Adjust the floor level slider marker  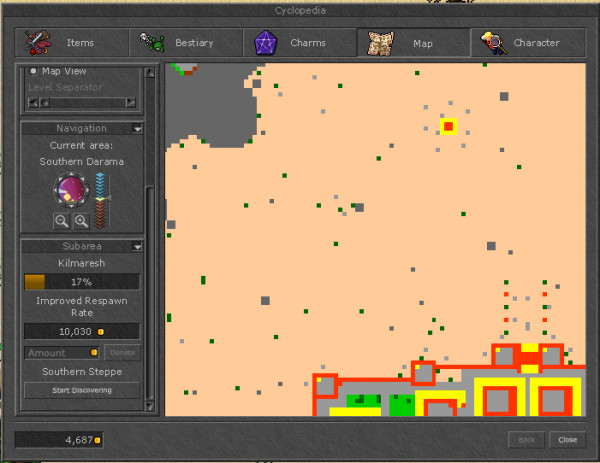[109, 198]
